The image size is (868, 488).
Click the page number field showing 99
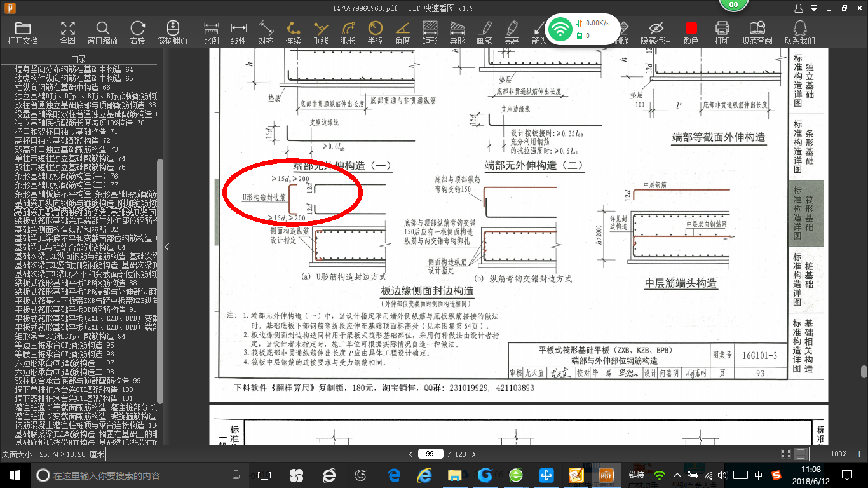tap(430, 454)
